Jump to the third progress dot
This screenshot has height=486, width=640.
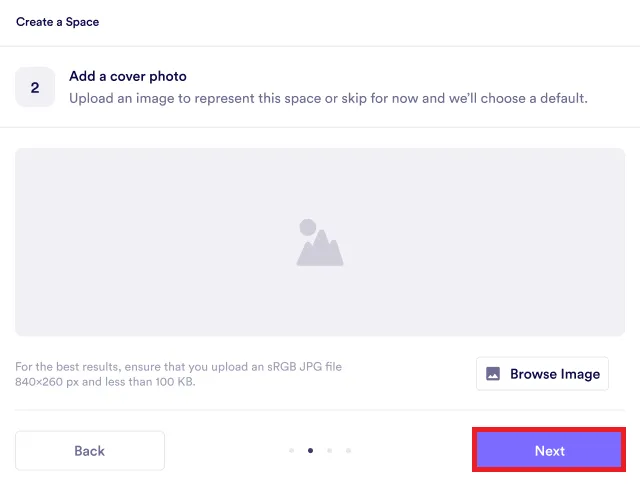tap(329, 451)
